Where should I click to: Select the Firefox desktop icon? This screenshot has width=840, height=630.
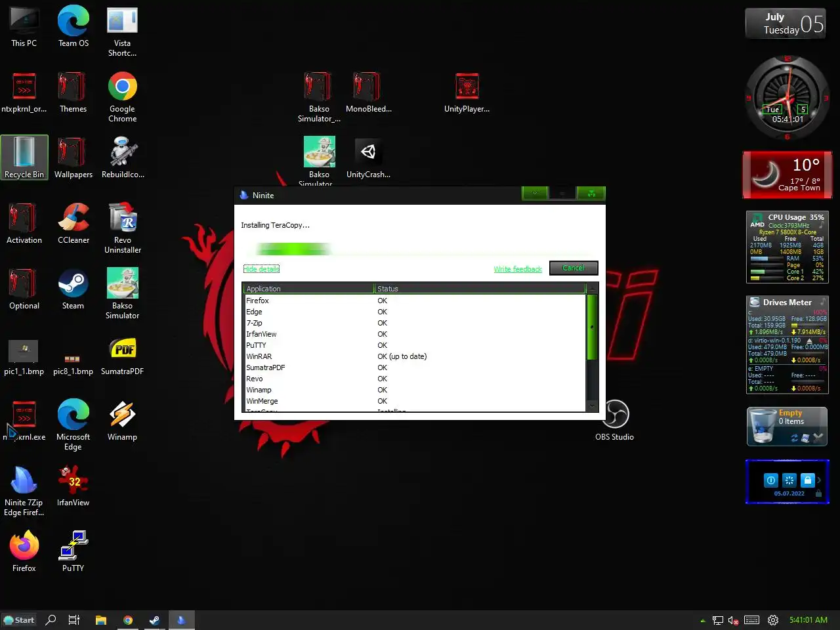[x=24, y=552]
